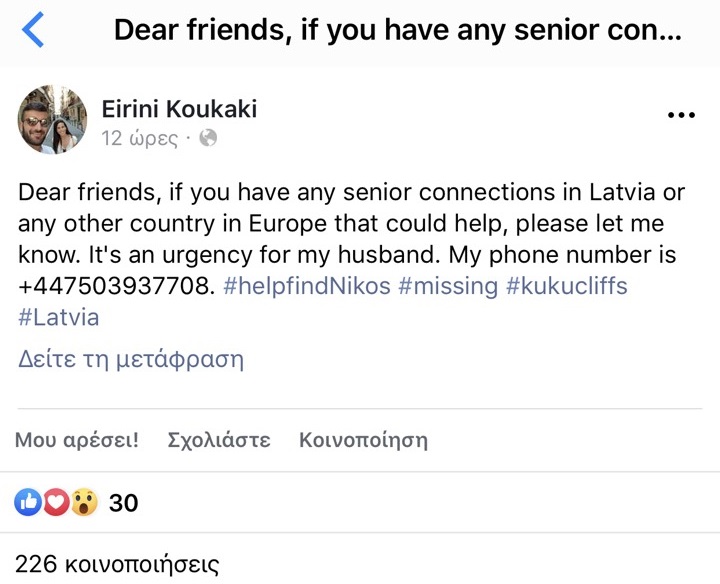Tap the truncated post title in header
The height and width of the screenshot is (584, 720).
tap(397, 30)
